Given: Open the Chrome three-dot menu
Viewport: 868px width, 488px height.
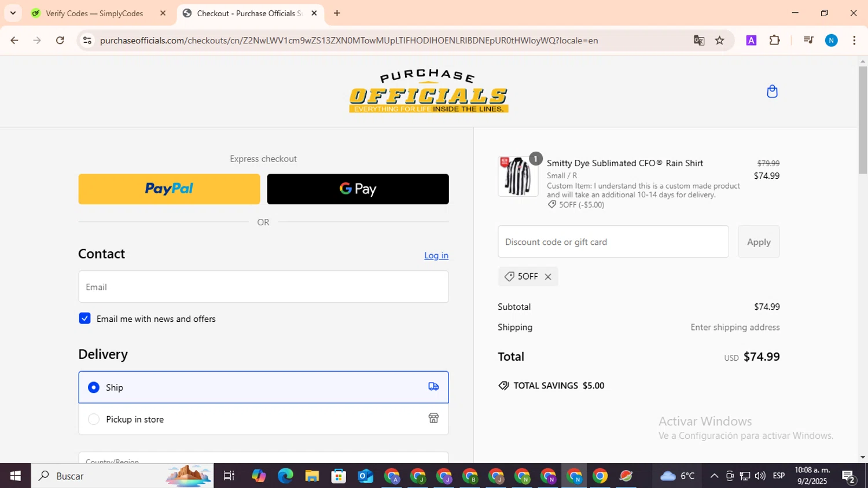Looking at the screenshot, I should (x=854, y=41).
